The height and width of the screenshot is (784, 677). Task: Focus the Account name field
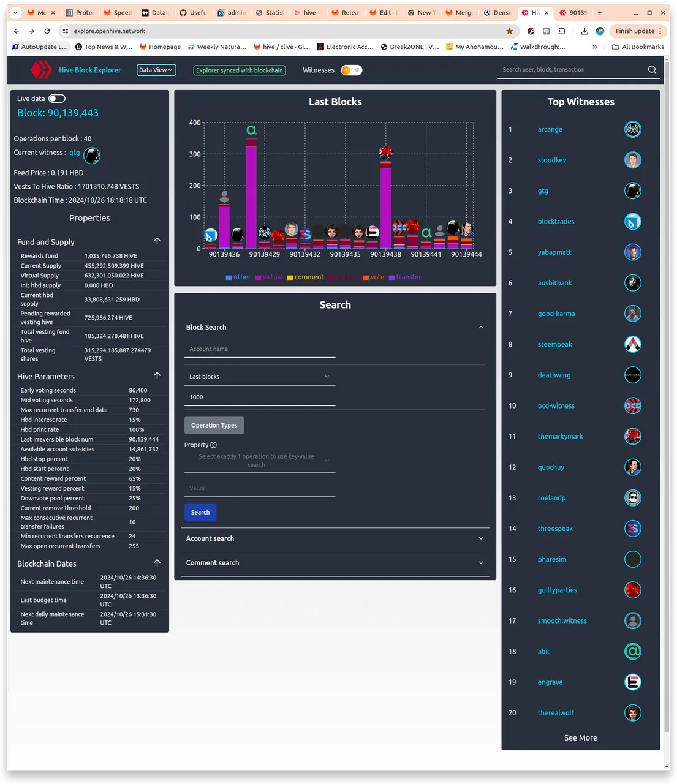(x=260, y=349)
